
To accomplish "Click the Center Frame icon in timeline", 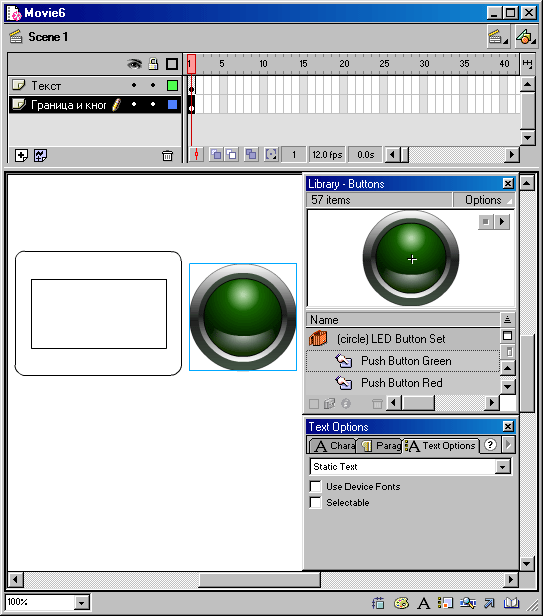I will pos(196,154).
